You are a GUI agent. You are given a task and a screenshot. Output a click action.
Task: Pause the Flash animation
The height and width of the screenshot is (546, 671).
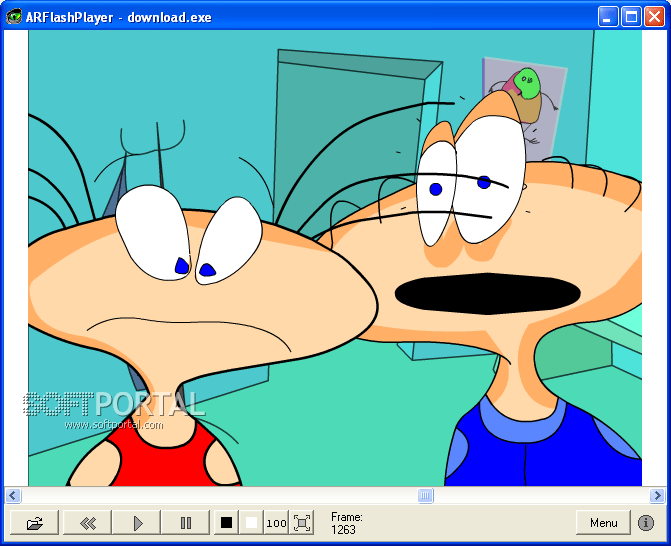186,522
